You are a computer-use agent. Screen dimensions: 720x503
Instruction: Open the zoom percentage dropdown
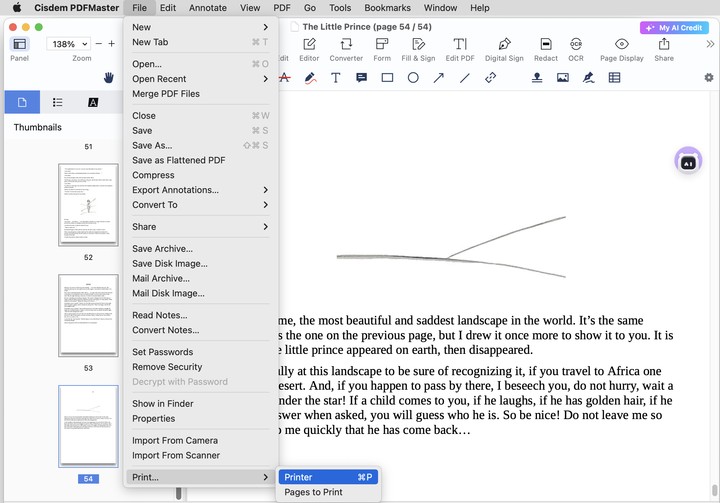[x=68, y=44]
